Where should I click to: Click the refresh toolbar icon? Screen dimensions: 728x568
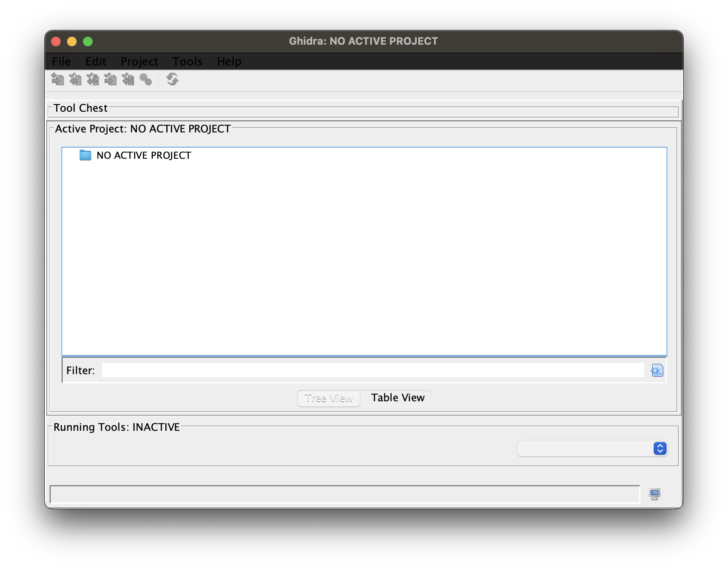[172, 80]
